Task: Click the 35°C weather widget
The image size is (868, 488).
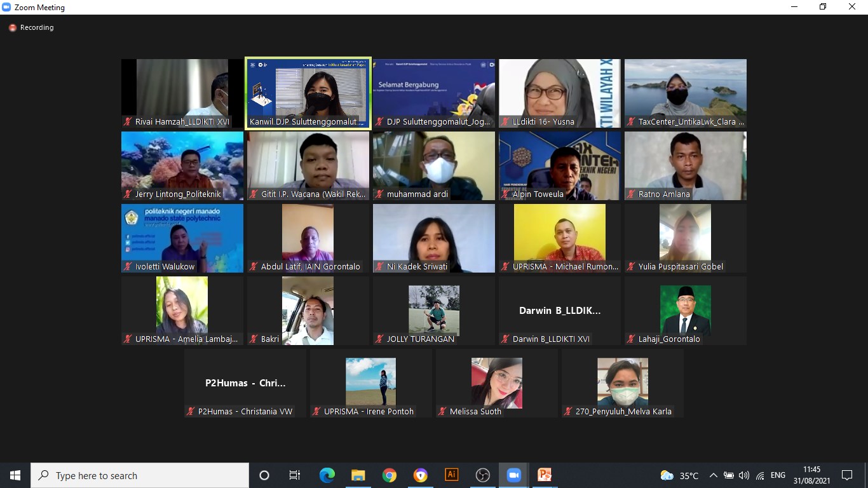Action: tap(679, 475)
